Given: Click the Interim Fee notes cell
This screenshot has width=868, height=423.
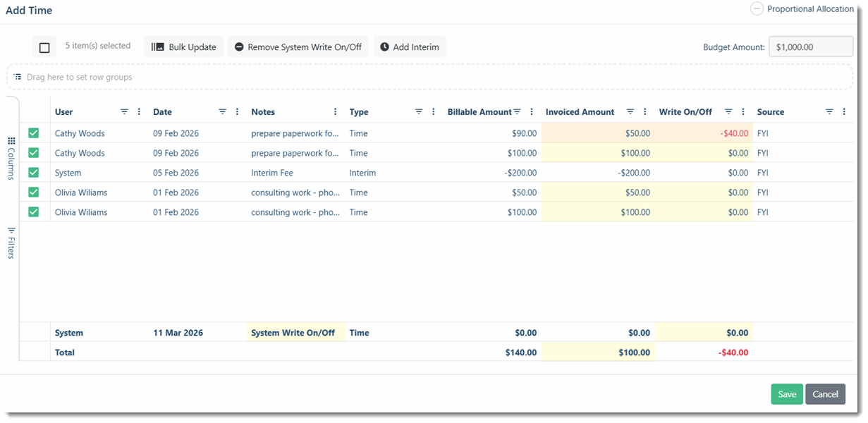Looking at the screenshot, I should [x=296, y=173].
